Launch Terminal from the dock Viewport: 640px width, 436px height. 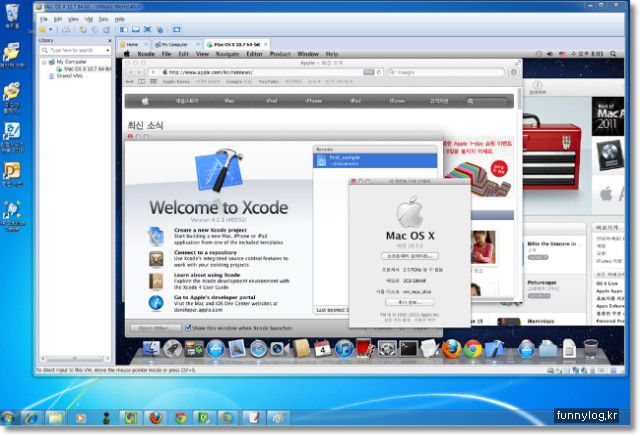click(x=408, y=349)
